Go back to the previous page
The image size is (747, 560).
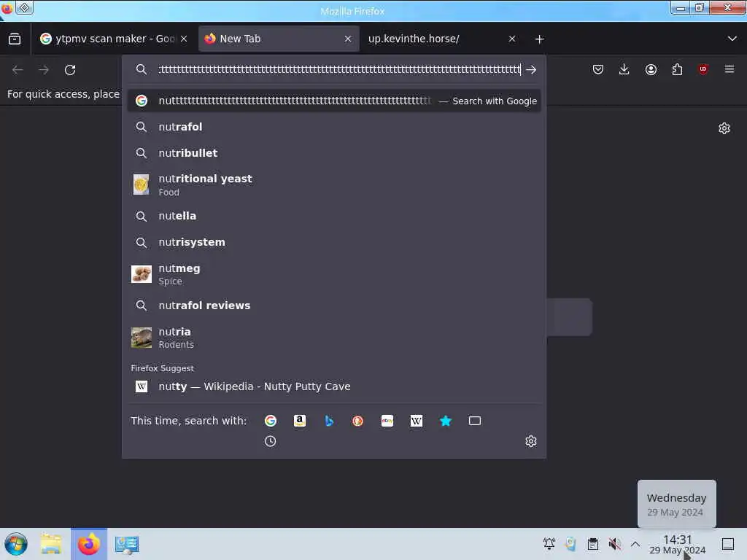(18, 70)
